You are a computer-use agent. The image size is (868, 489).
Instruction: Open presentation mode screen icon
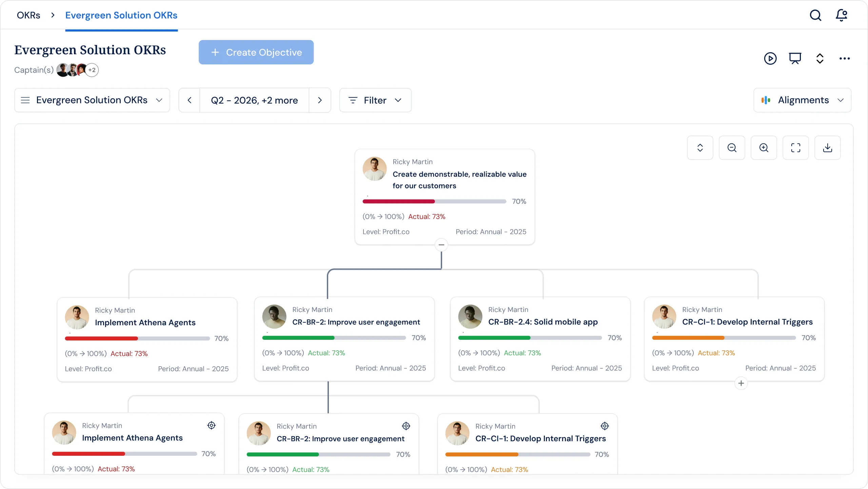point(795,58)
